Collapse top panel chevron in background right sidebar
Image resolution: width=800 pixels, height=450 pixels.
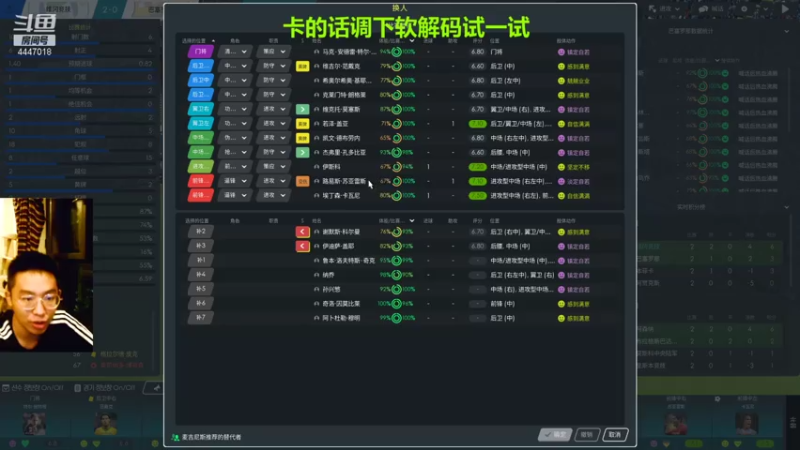[x=786, y=31]
